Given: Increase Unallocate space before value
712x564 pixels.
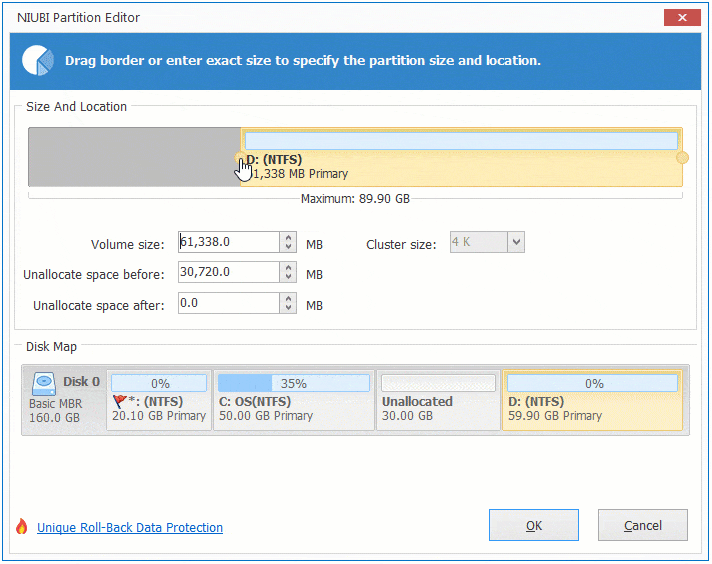Looking at the screenshot, I should click(288, 267).
